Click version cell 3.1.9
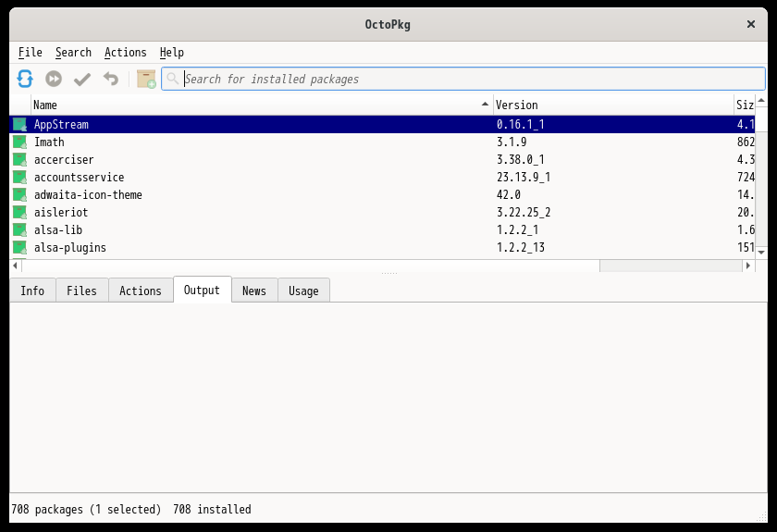Image resolution: width=777 pixels, height=532 pixels. [512, 142]
